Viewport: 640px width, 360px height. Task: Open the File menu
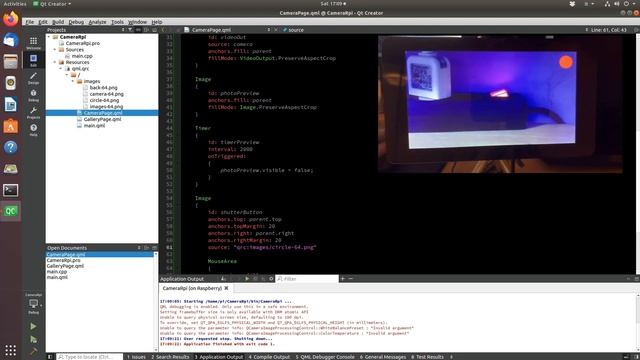point(30,22)
